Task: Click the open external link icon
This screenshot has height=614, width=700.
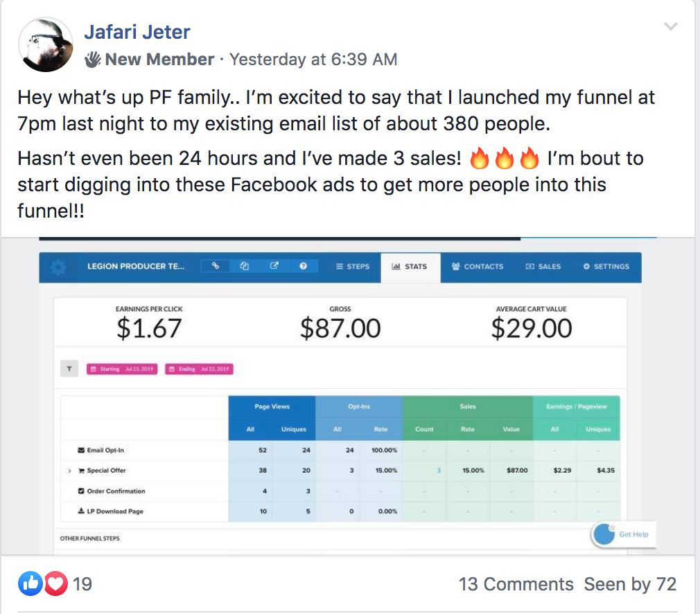Action: 274,266
